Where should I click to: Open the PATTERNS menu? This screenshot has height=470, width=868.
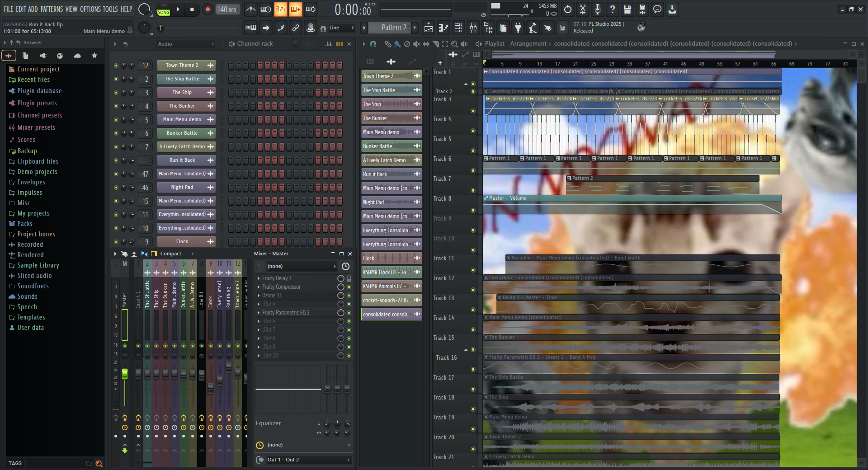click(x=52, y=9)
